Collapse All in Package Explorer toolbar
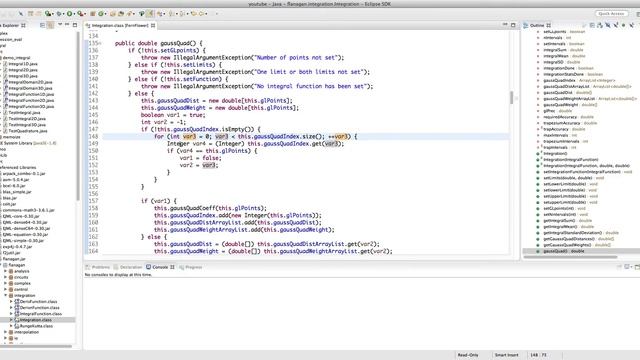Screen dimensions: 640x360 tap(42, 25)
